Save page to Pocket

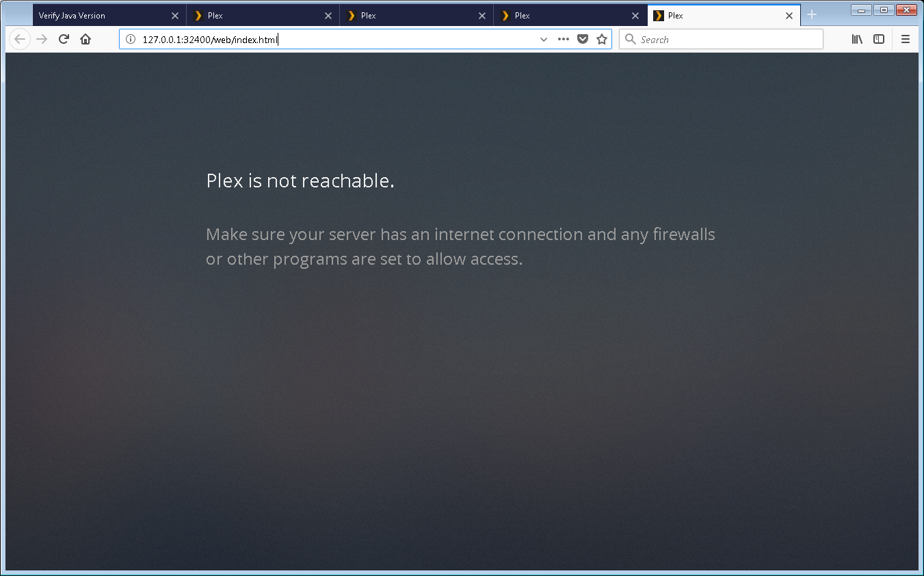click(x=583, y=39)
